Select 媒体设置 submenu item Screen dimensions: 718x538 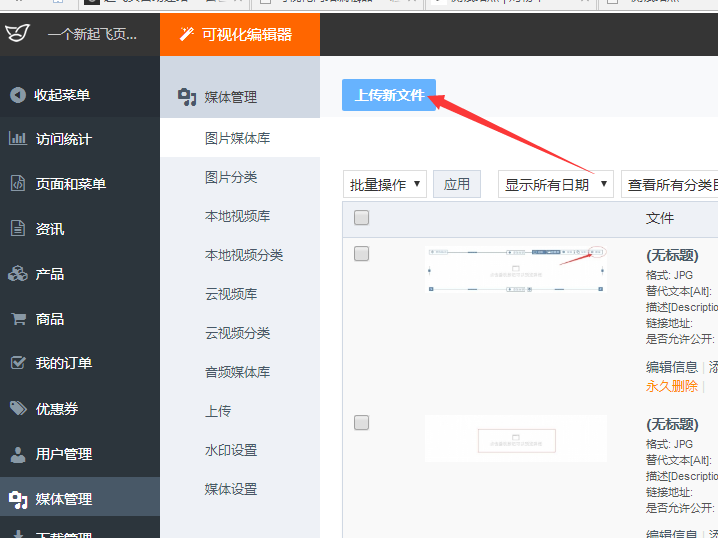coord(231,489)
